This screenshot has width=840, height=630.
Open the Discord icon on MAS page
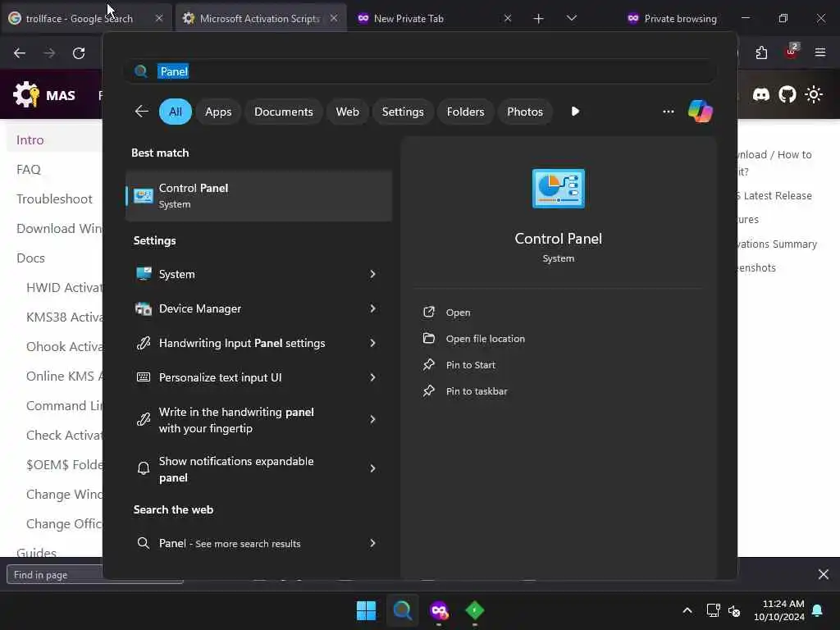pos(761,95)
